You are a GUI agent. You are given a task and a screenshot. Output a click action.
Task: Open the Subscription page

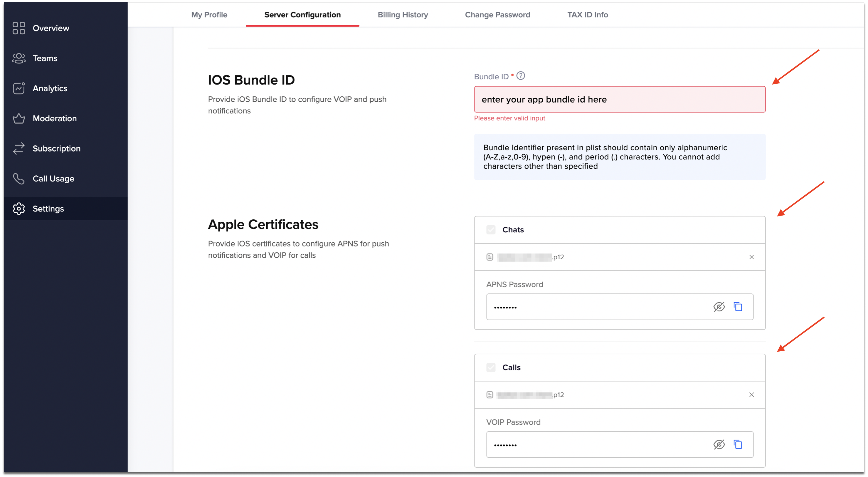tap(56, 149)
